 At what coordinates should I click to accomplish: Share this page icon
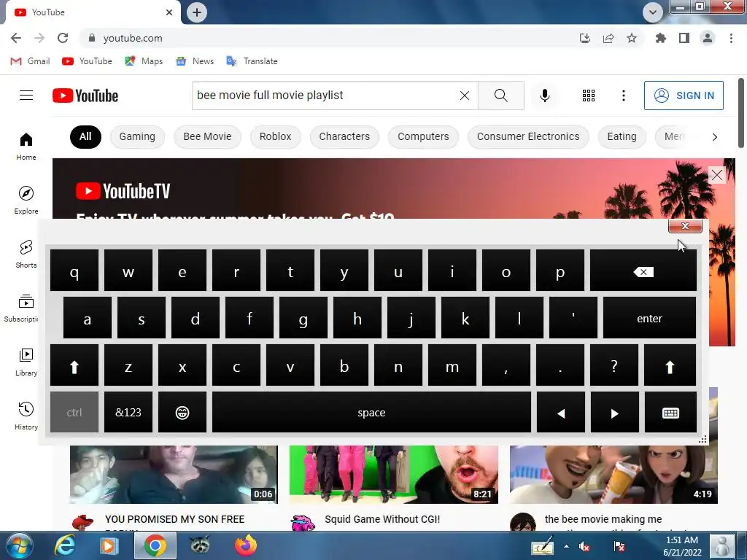[x=608, y=38]
